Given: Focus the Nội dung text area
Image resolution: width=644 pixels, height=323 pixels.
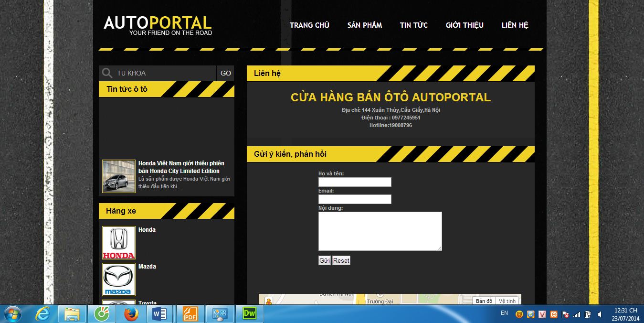Looking at the screenshot, I should pos(380,231).
